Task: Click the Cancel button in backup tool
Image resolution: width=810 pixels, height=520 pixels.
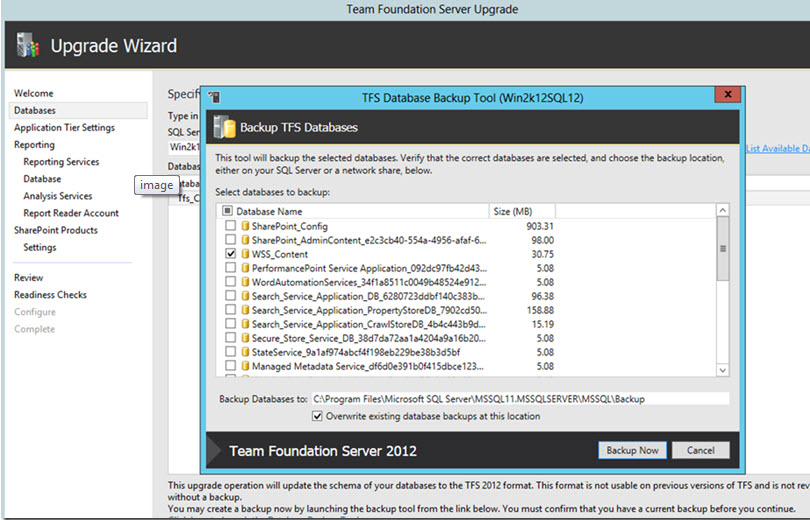Action: 700,450
